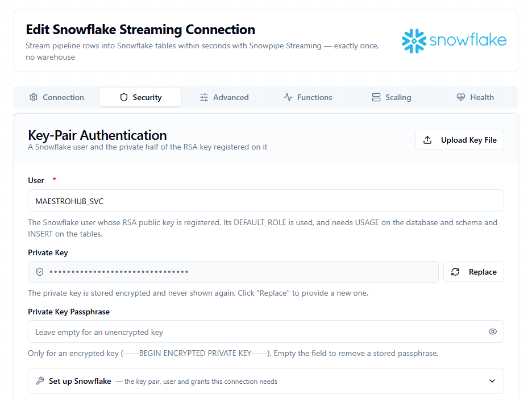
Task: Open the Scaling tab
Action: pos(392,97)
